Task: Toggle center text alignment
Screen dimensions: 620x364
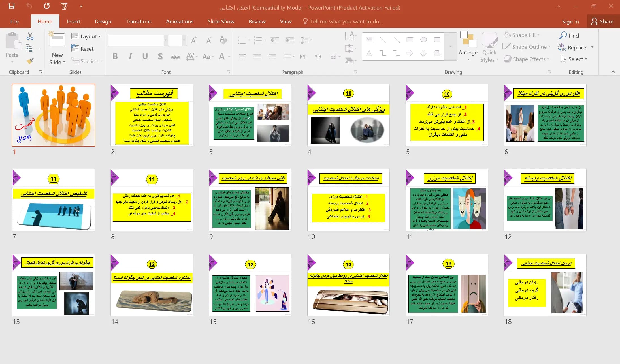Action: tap(257, 57)
